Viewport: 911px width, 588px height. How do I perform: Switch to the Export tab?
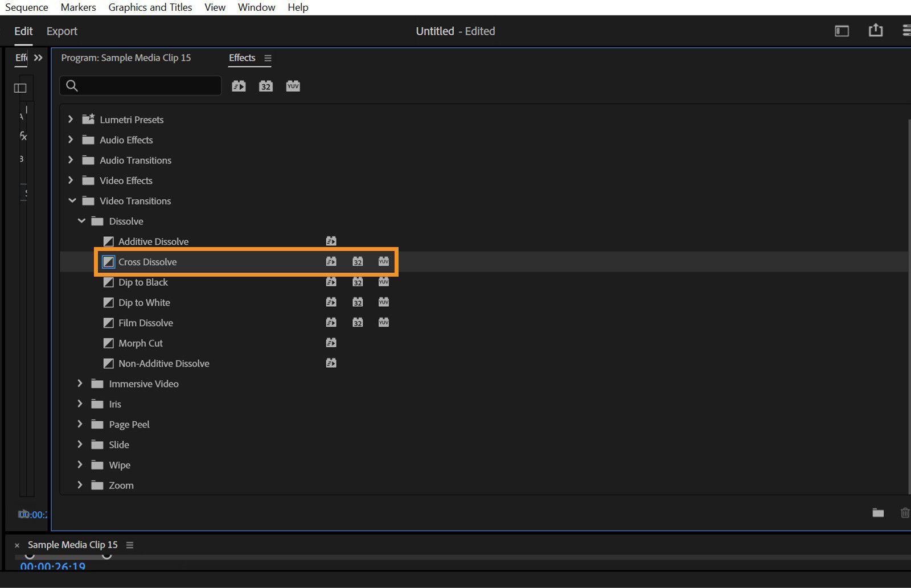pos(61,31)
